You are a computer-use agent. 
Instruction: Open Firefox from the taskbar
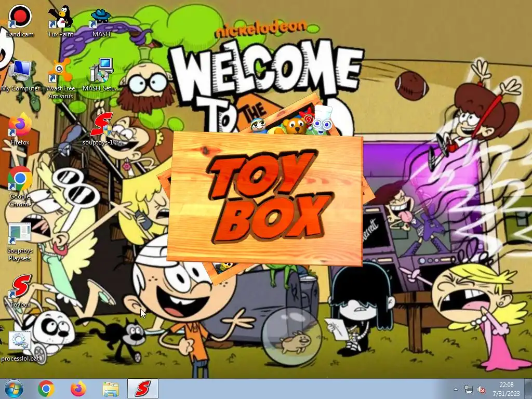pos(78,389)
